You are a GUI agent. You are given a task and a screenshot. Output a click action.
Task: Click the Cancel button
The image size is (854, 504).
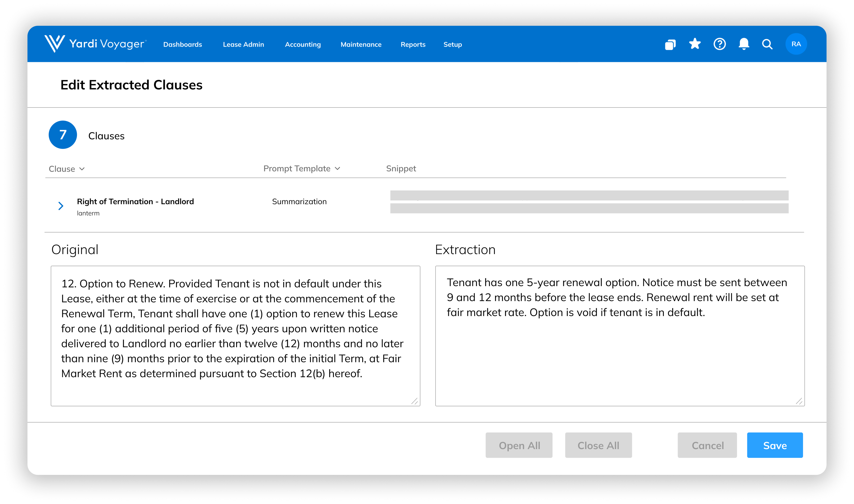click(x=707, y=445)
